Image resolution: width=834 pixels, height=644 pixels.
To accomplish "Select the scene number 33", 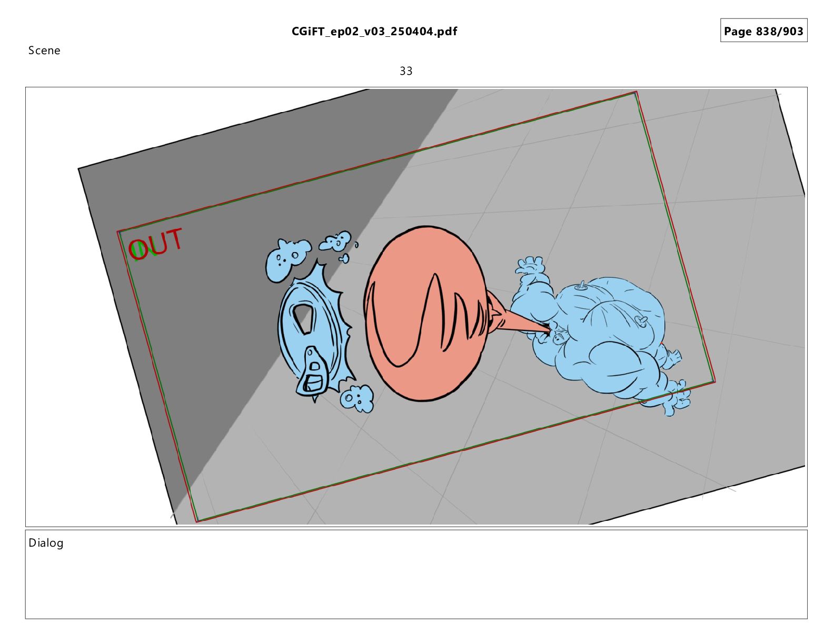I will coord(406,71).
